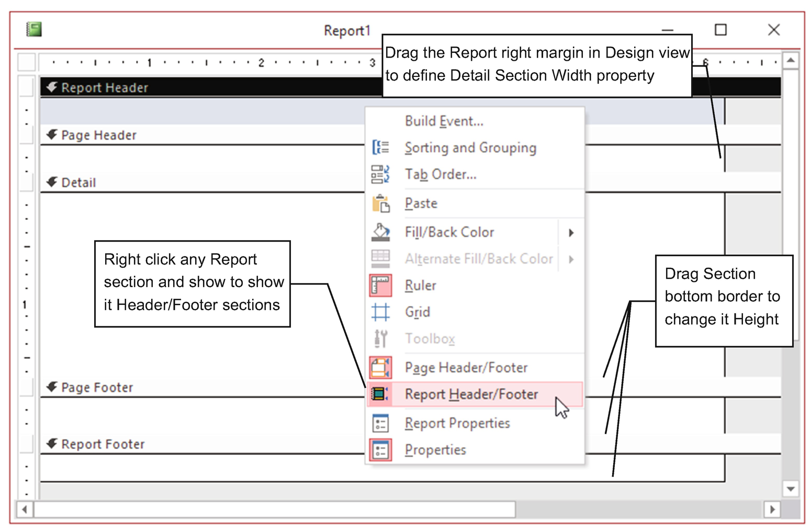Screen dimensions: 811x532
Task: Choose Report Header/Footer menu entry
Action: [x=474, y=394]
